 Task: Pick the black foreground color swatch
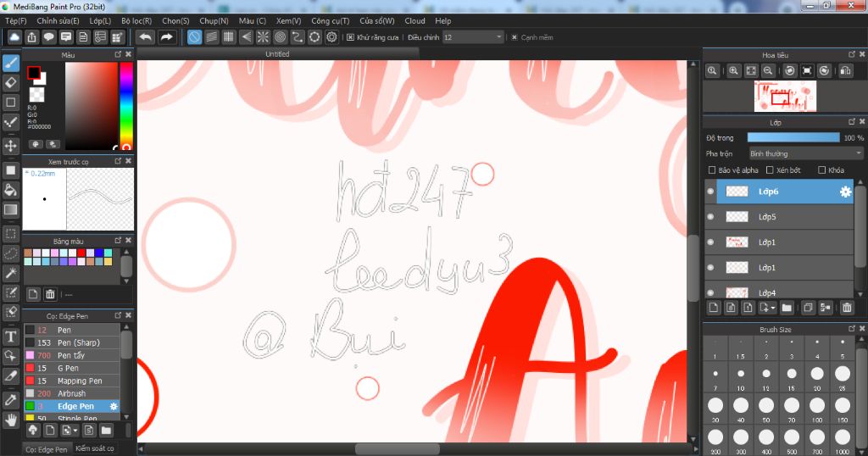click(x=34, y=73)
